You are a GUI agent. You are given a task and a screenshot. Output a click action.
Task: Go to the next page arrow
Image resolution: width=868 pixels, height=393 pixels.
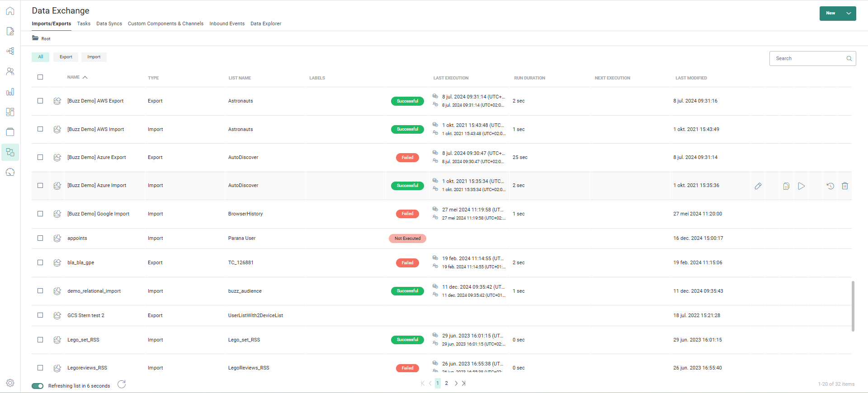(456, 384)
